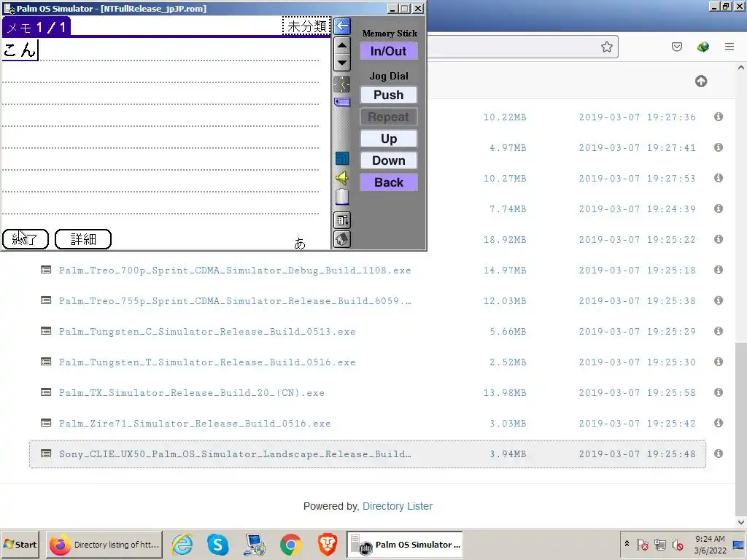
Task: Click the Jog Dial Push button
Action: point(389,95)
